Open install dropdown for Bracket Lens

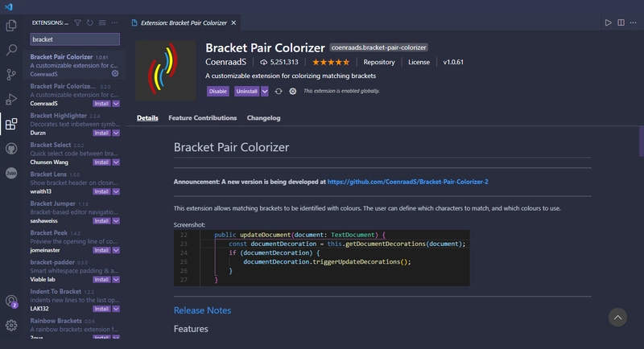point(116,191)
